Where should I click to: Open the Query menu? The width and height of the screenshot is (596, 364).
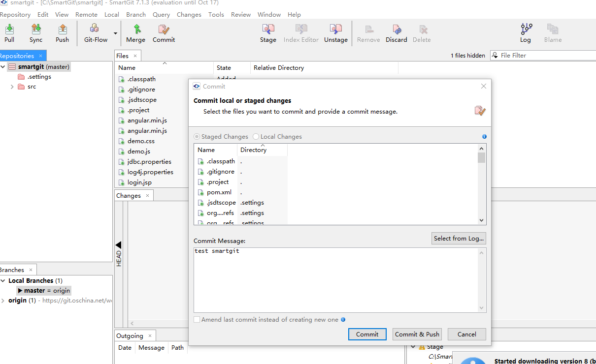click(161, 14)
